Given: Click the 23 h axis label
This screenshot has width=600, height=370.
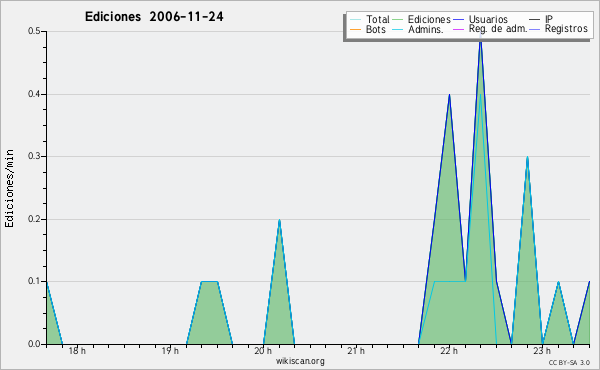Looking at the screenshot, I should pos(542,351).
